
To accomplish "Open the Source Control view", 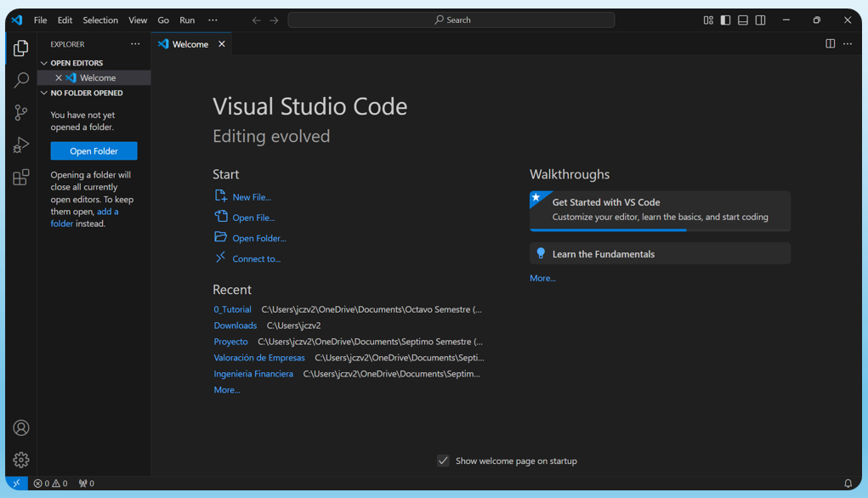I will [21, 113].
